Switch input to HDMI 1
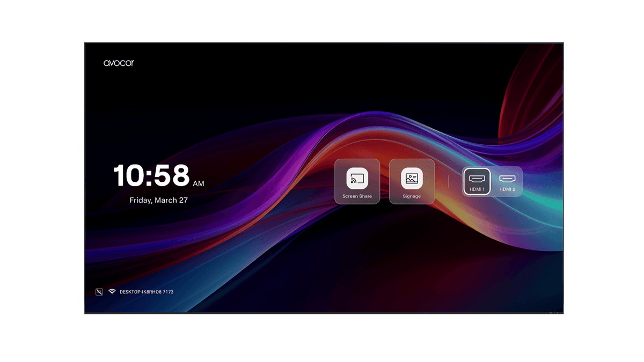Image resolution: width=644 pixels, height=362 pixels. pos(477,181)
